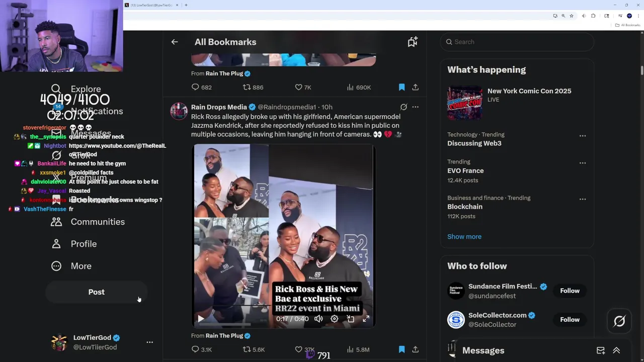Enter video fullscreen mode
This screenshot has height=362, width=644.
tap(366, 319)
